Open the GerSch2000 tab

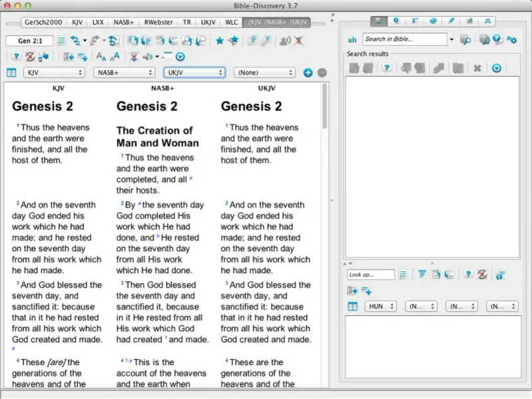pos(43,22)
